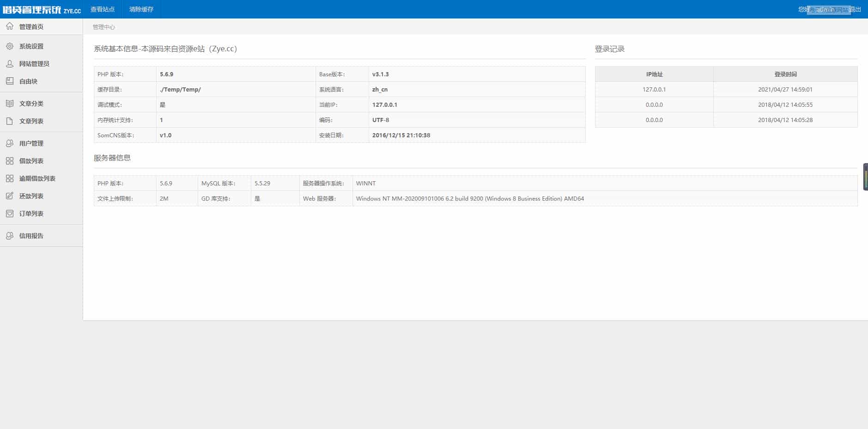868x429 pixels.
Task: Select login time 2021/04/27 14:59:01
Action: pos(785,89)
